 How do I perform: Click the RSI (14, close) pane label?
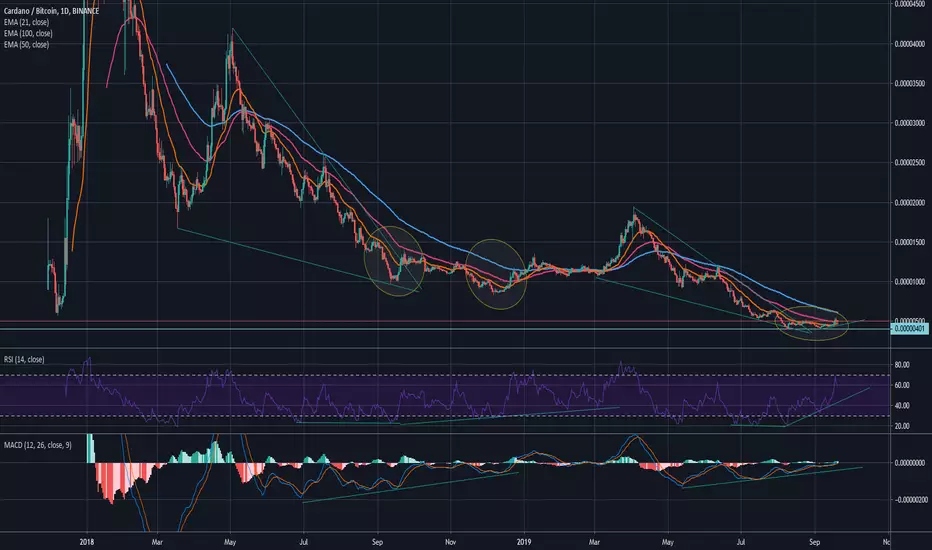tap(24, 359)
